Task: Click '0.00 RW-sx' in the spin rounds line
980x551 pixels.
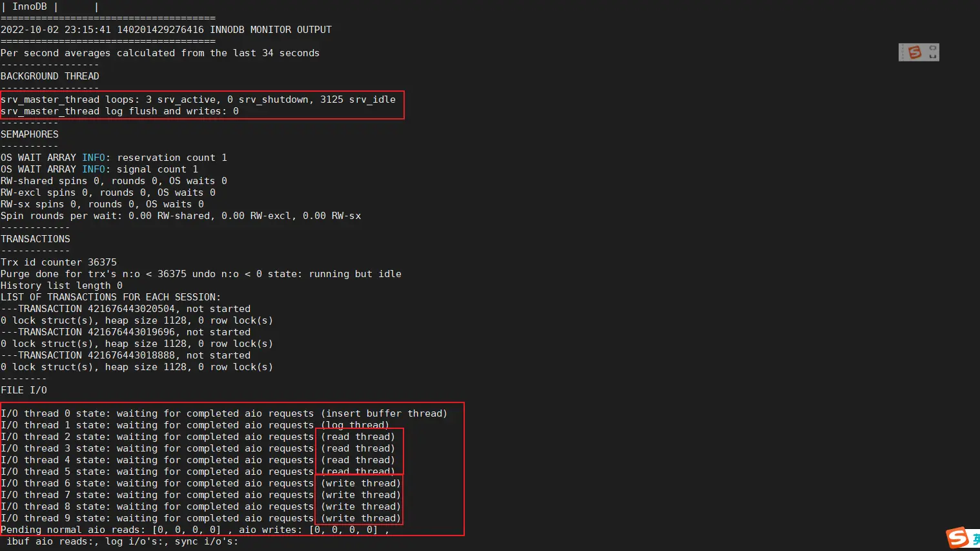Action: 332,216
